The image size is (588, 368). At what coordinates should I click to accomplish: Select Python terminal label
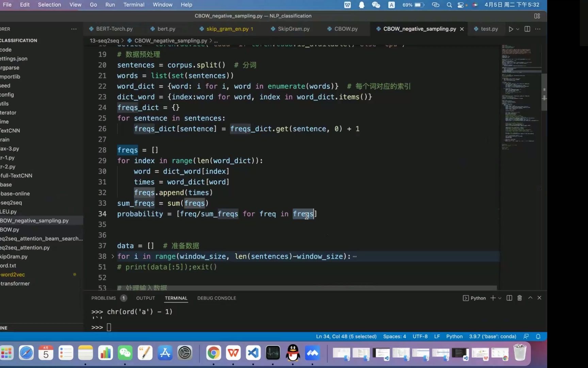point(474,298)
